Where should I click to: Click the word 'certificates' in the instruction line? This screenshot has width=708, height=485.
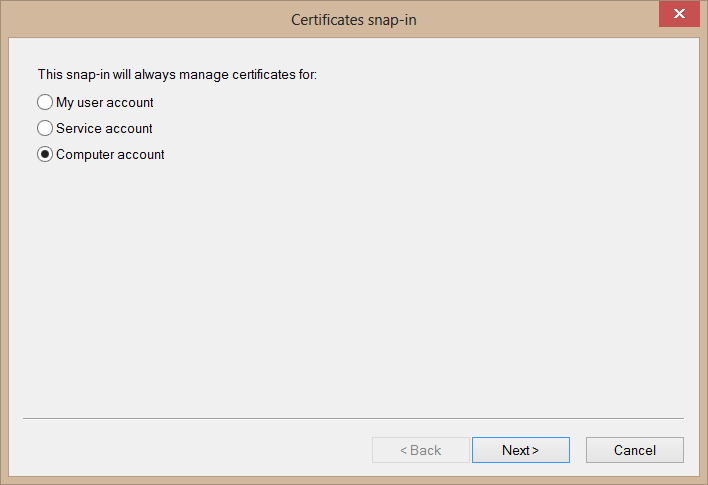click(x=262, y=74)
